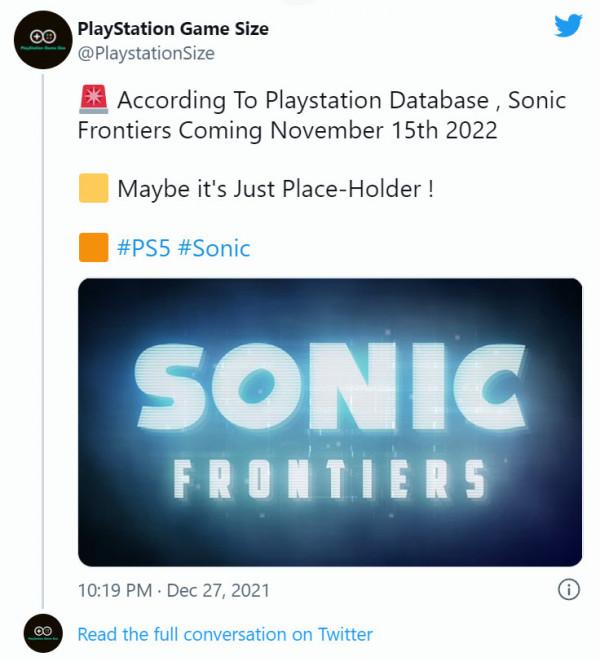
Task: Open the PlayStation Game Size profile avatar
Action: coord(42,40)
